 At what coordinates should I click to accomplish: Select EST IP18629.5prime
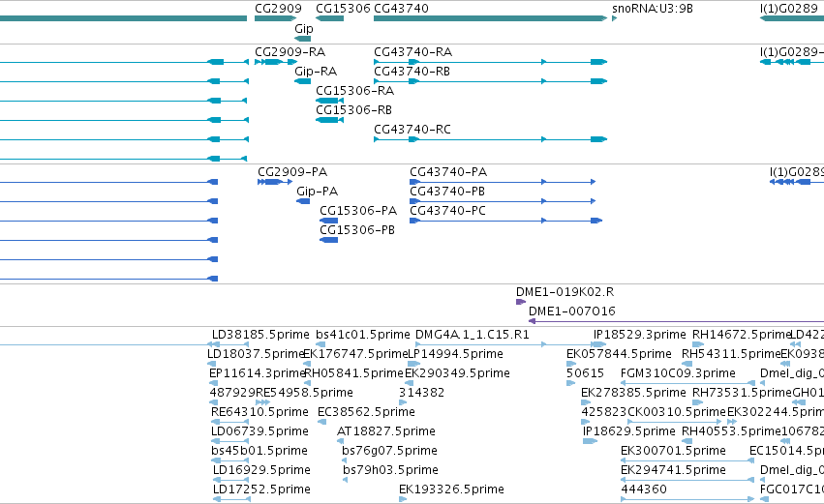[629, 432]
